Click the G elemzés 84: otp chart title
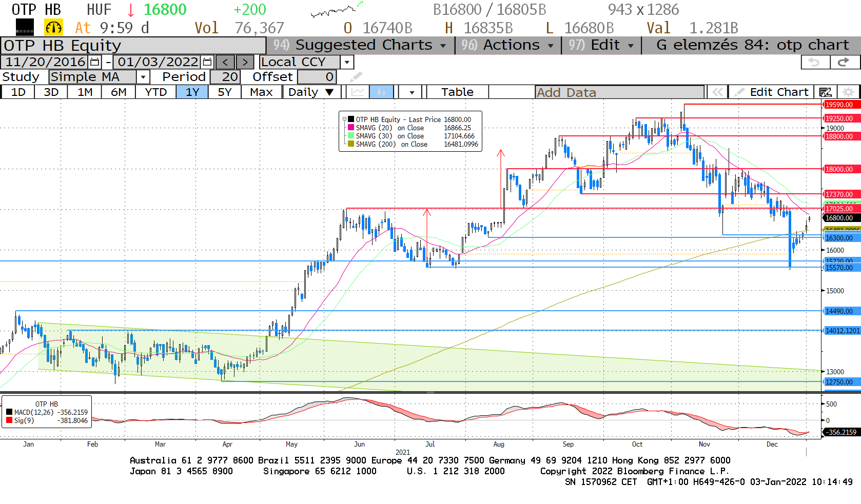 752,45
